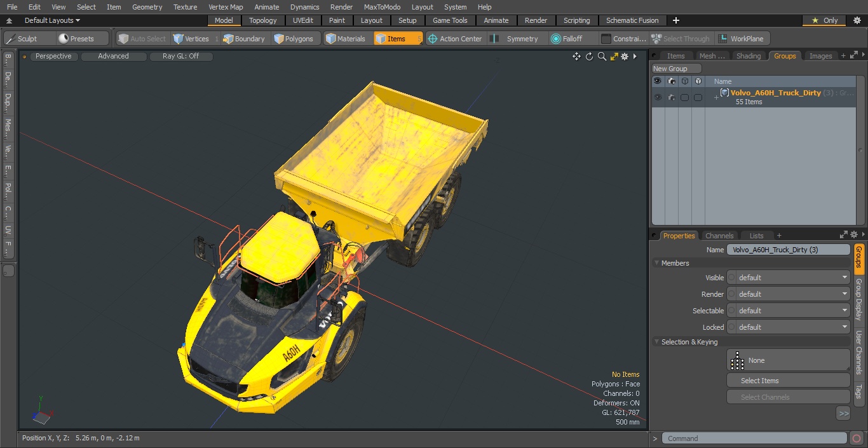Image resolution: width=868 pixels, height=448 pixels.
Task: Open the Visible default dropdown
Action: (x=792, y=278)
